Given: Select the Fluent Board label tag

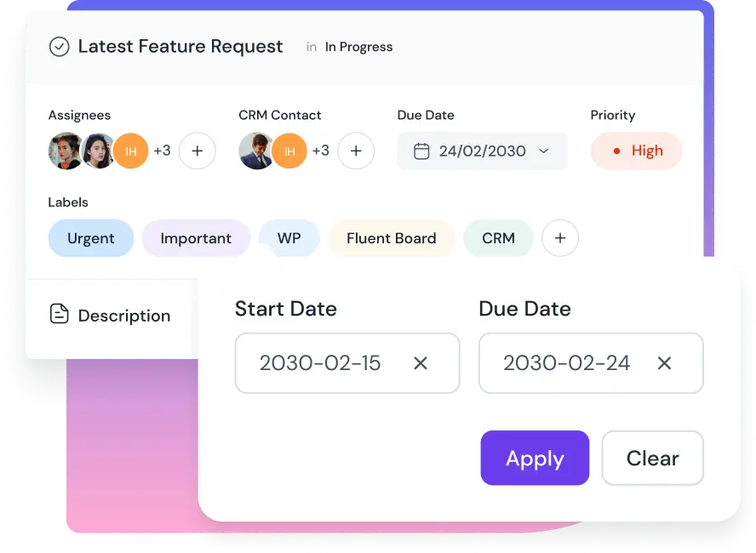Looking at the screenshot, I should [x=392, y=238].
